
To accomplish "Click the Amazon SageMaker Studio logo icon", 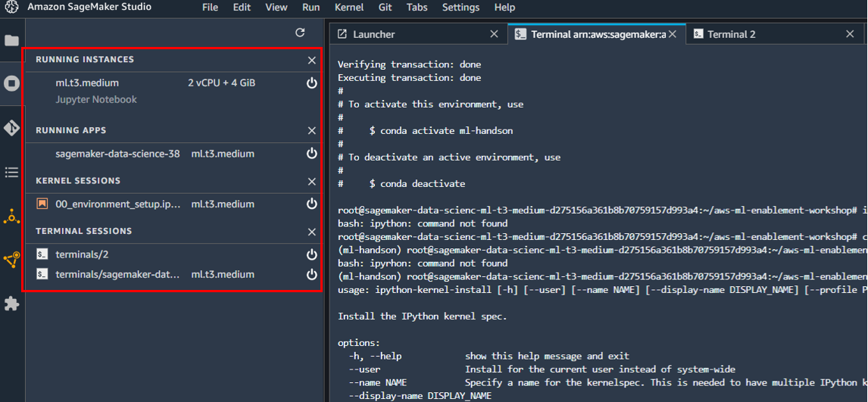I will click(x=11, y=7).
